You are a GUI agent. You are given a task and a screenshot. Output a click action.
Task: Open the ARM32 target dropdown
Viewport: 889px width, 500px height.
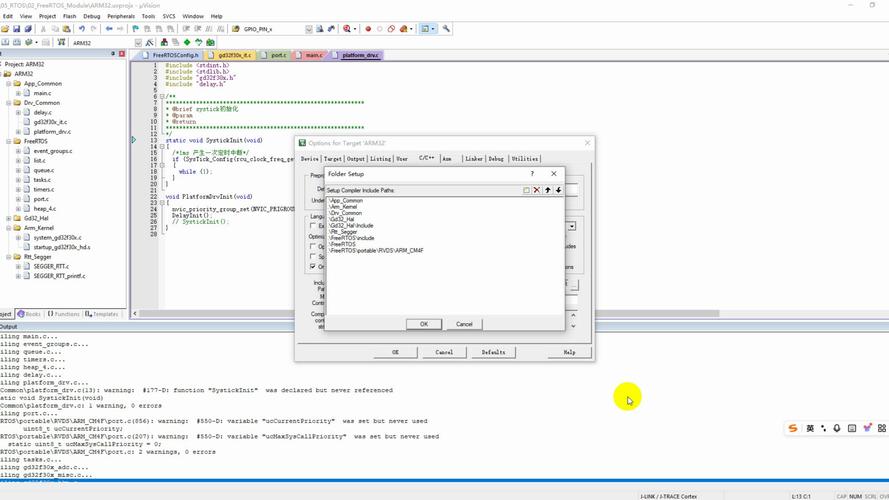point(138,43)
